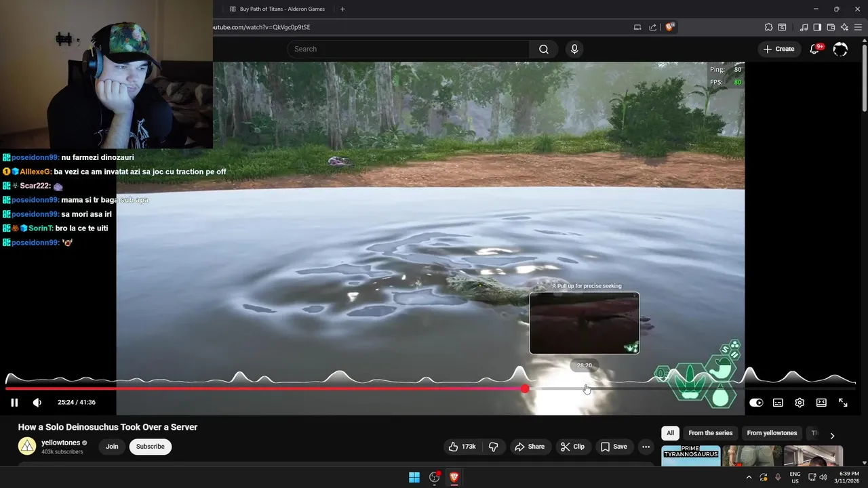Open the yellowtones channel name link
868x488 pixels.
tap(60, 443)
